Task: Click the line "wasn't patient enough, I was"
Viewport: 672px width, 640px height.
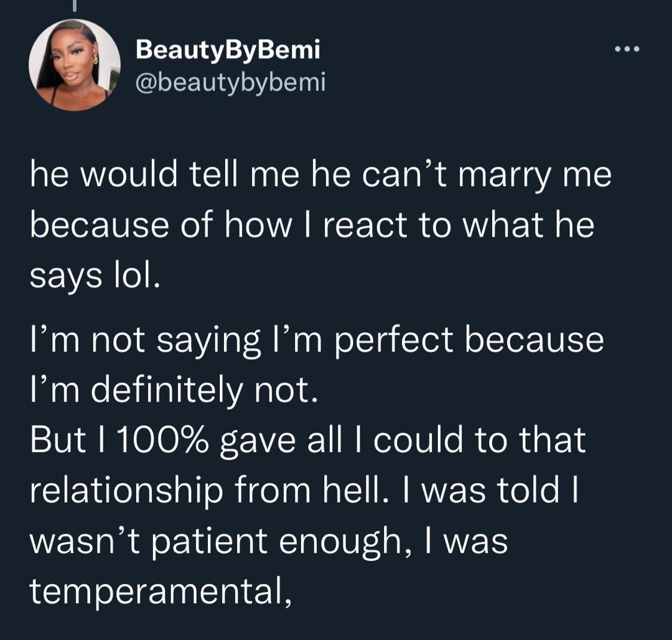Action: coord(269,539)
